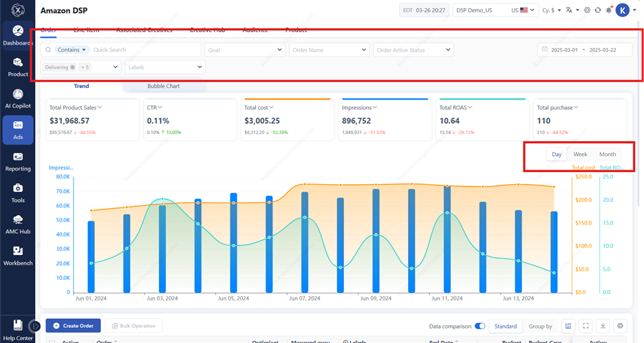This screenshot has width=644, height=343.
Task: Open the language translation icon menu
Action: (570, 10)
